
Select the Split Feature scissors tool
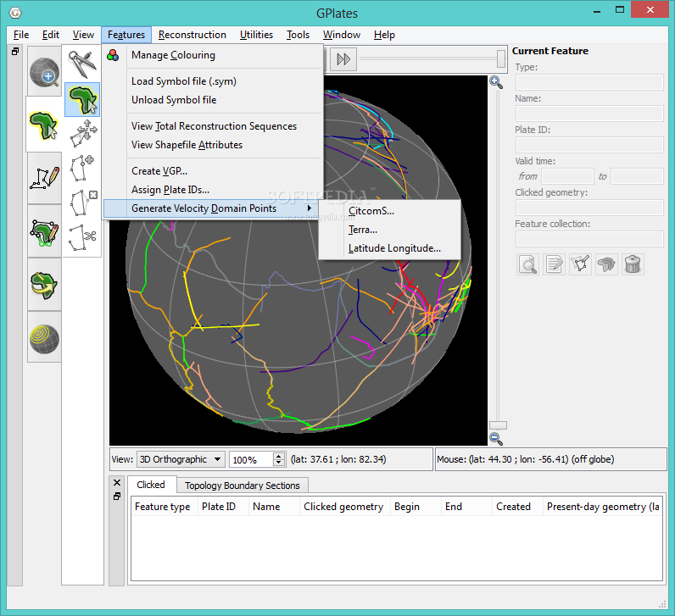[82, 237]
